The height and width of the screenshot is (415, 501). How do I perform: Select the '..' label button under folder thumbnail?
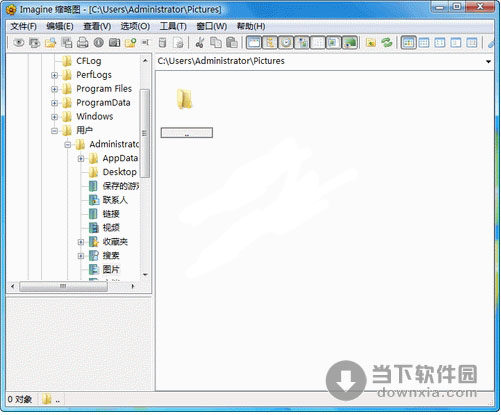(187, 133)
